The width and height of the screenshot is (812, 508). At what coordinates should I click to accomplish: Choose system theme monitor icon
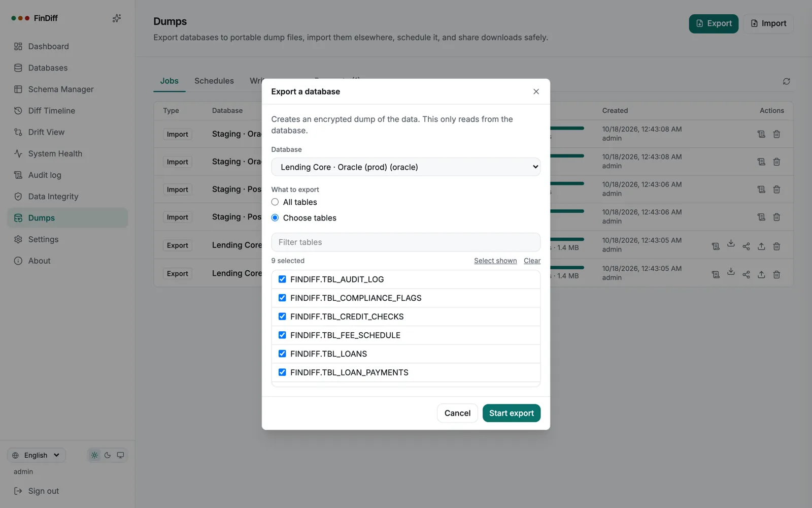120,455
